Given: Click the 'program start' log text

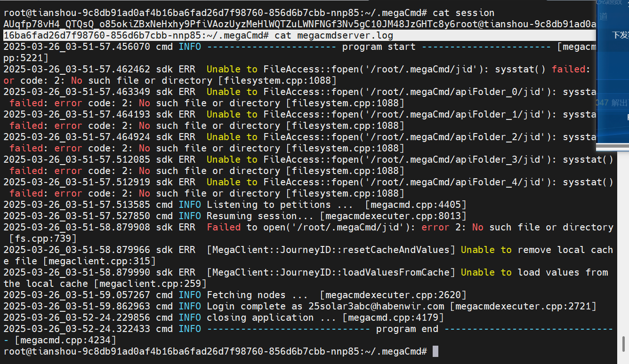Looking at the screenshot, I should 379,47.
